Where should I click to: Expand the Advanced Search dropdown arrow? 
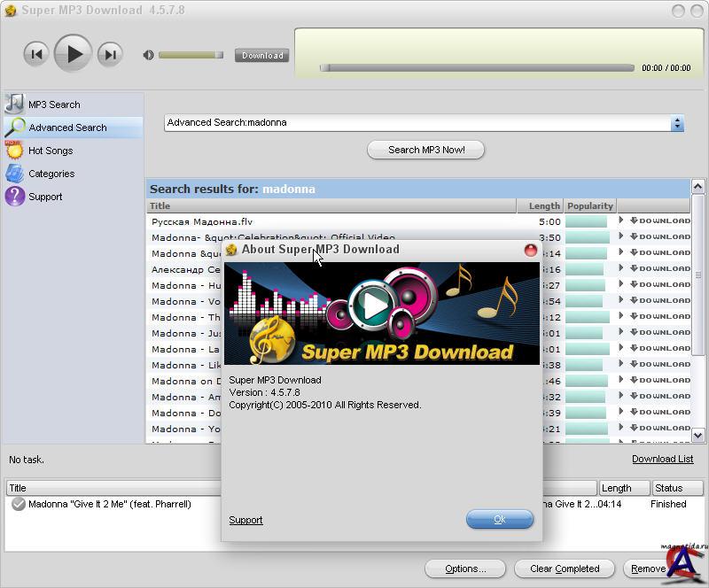tap(677, 123)
